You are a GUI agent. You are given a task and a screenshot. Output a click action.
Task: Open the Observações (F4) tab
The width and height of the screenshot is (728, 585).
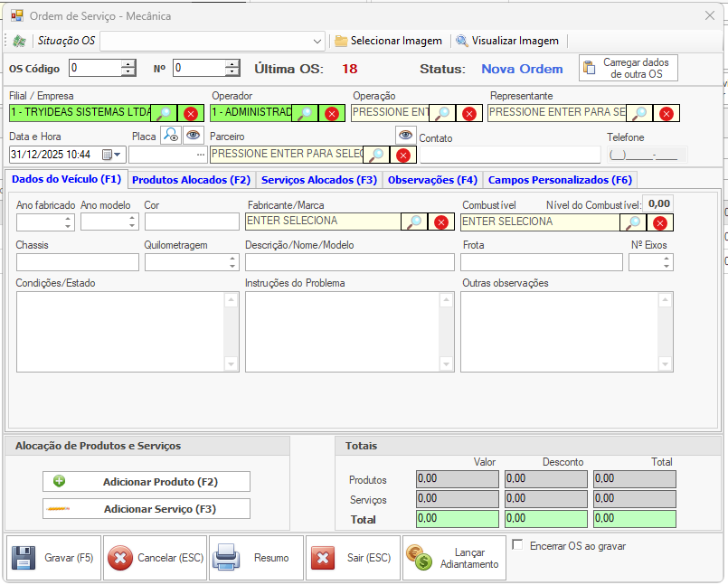coord(432,180)
